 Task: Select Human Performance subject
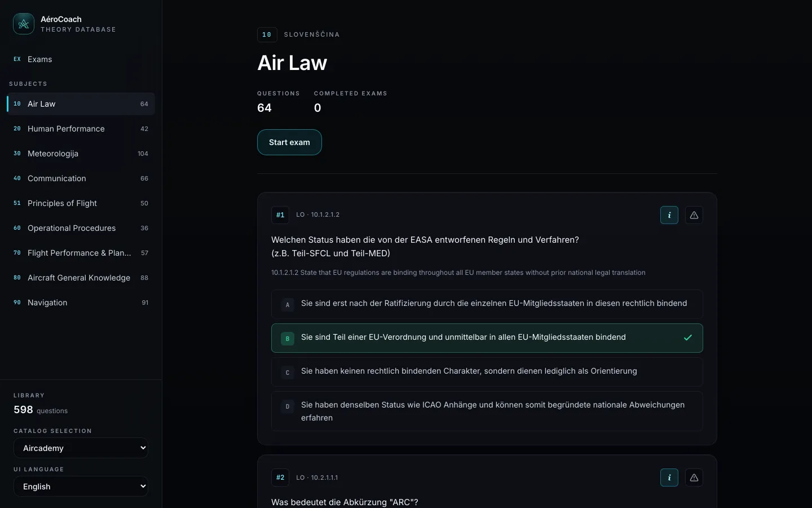81,129
